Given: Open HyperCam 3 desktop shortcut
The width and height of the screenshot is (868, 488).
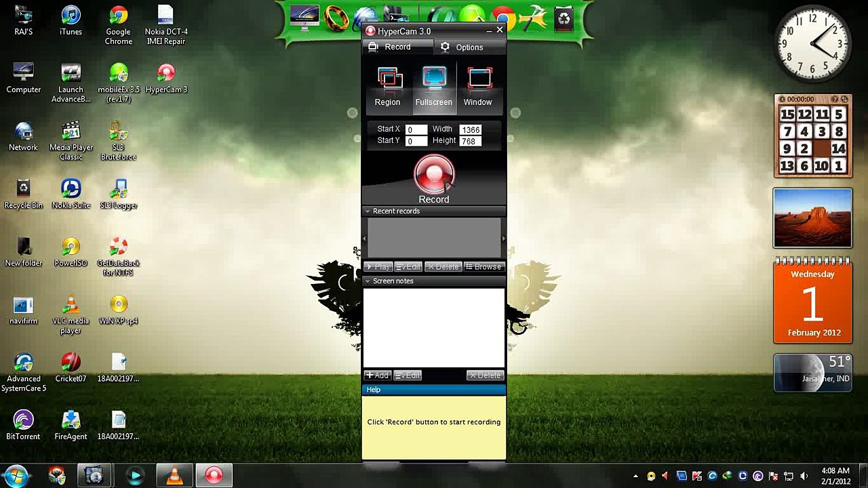Looking at the screenshot, I should pos(166,79).
